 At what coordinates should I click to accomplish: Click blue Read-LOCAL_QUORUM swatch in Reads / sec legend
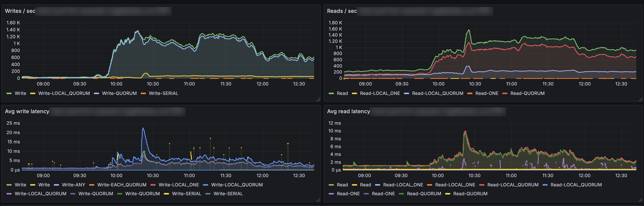click(x=406, y=94)
